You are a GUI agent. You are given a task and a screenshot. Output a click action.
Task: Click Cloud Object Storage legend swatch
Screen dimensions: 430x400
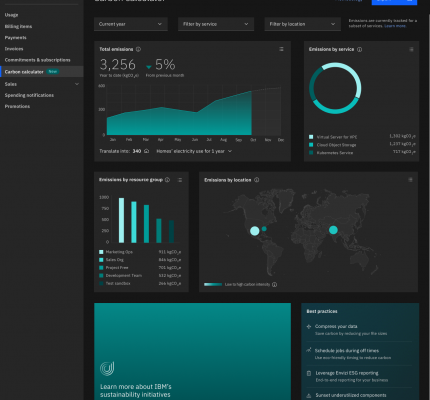point(311,145)
